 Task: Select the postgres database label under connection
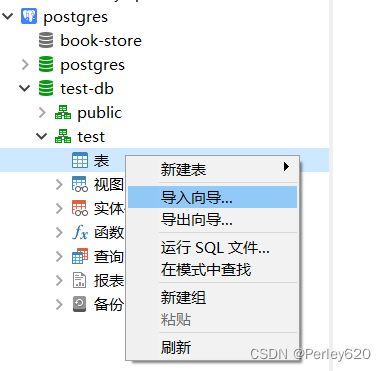(92, 65)
